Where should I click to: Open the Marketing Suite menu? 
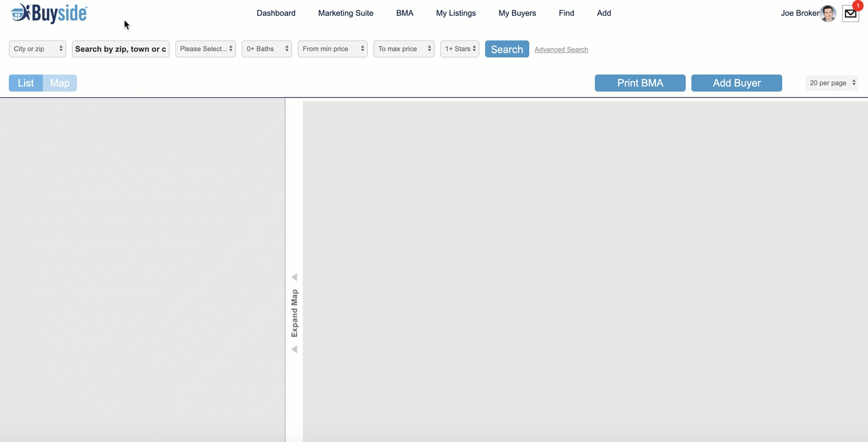(346, 13)
